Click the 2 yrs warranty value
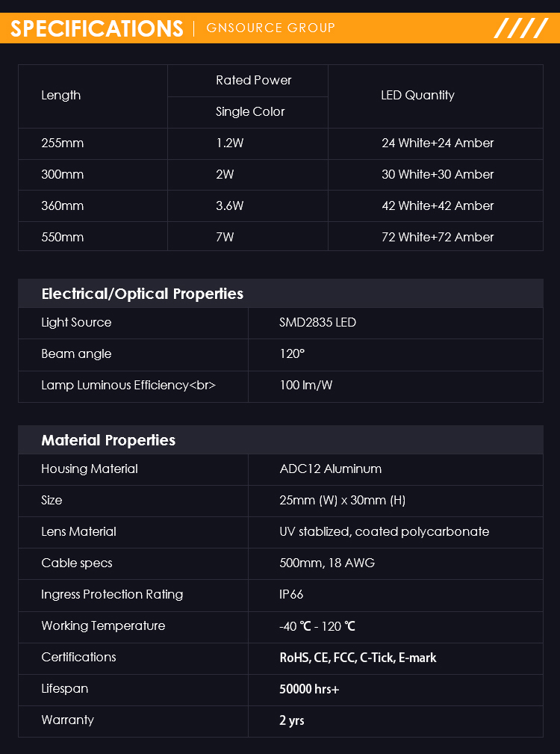Viewport: 560px width, 754px height. pos(291,720)
